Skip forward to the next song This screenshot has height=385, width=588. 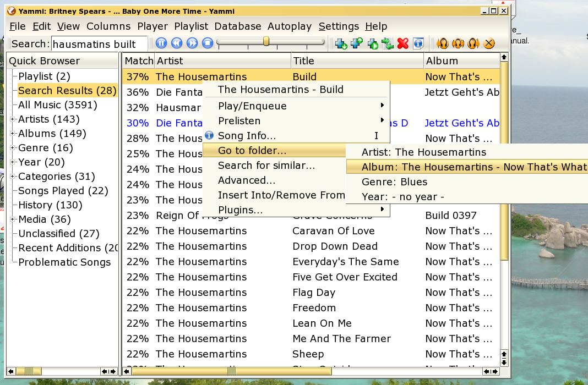192,43
